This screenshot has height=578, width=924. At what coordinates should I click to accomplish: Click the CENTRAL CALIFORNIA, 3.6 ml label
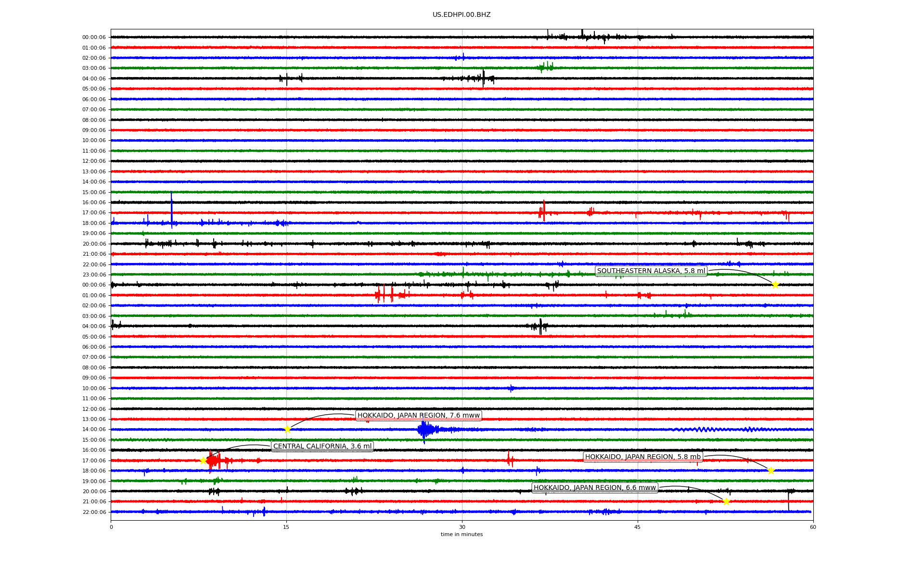[322, 447]
